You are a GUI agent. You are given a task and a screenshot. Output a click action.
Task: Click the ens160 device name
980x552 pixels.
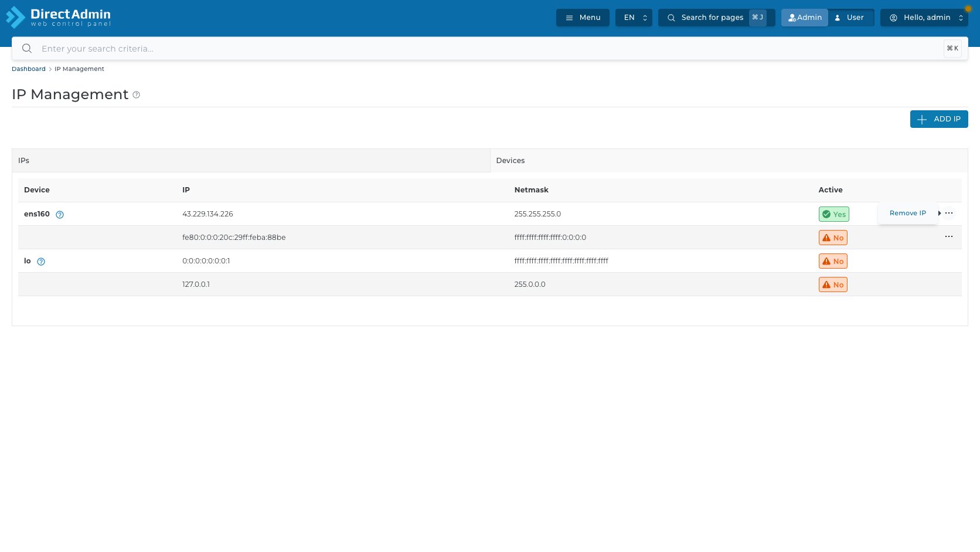[x=37, y=214]
